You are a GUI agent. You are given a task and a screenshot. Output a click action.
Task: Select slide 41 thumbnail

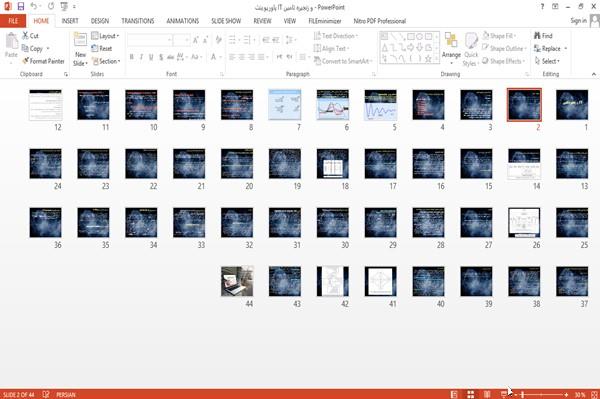click(380, 281)
